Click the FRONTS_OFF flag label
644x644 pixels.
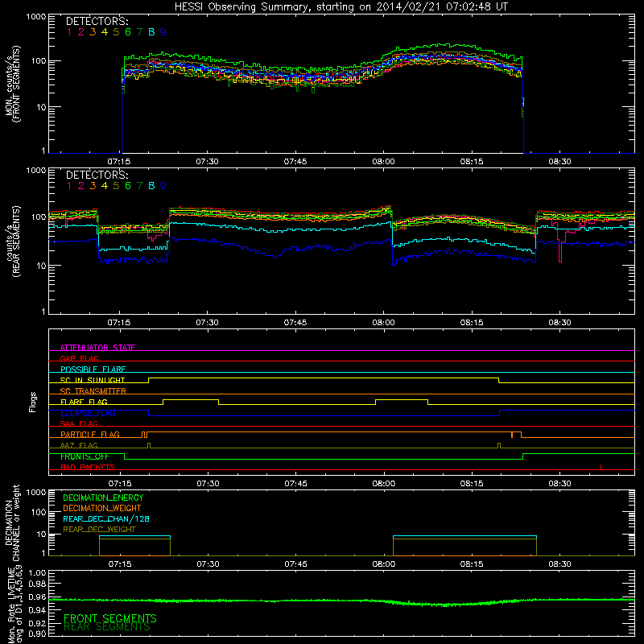85,456
